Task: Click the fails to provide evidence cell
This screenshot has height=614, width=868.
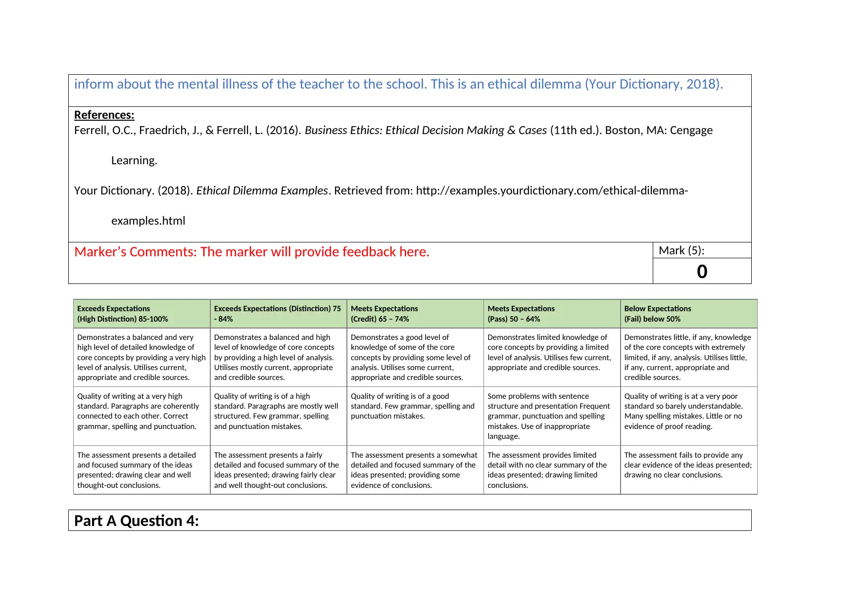Action: pyautogui.click(x=689, y=470)
